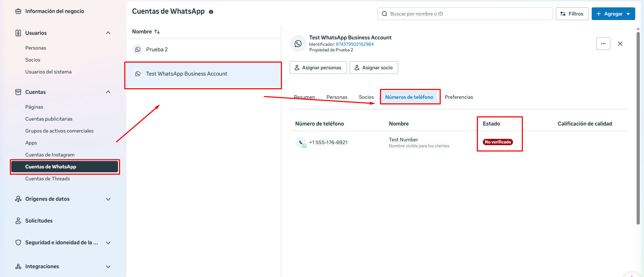Click Propiedad de Prueba 2 text

[x=331, y=50]
